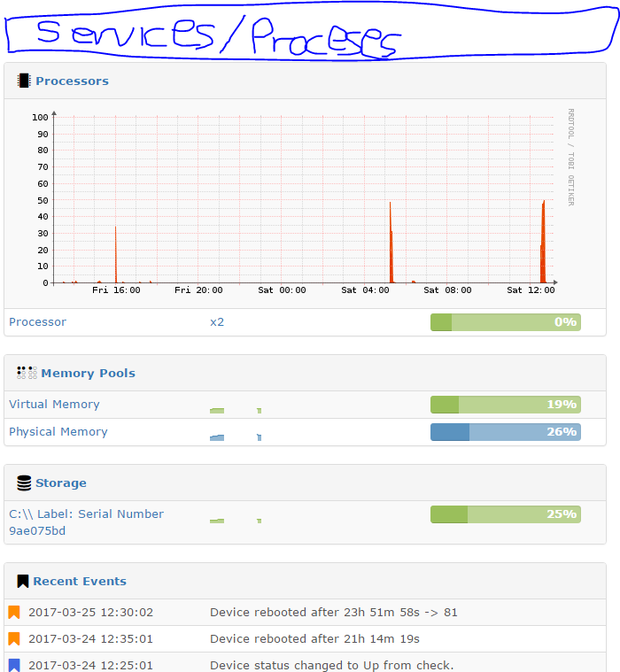620x672 pixels.
Task: Open the Recent Events heading link
Action: [80, 581]
